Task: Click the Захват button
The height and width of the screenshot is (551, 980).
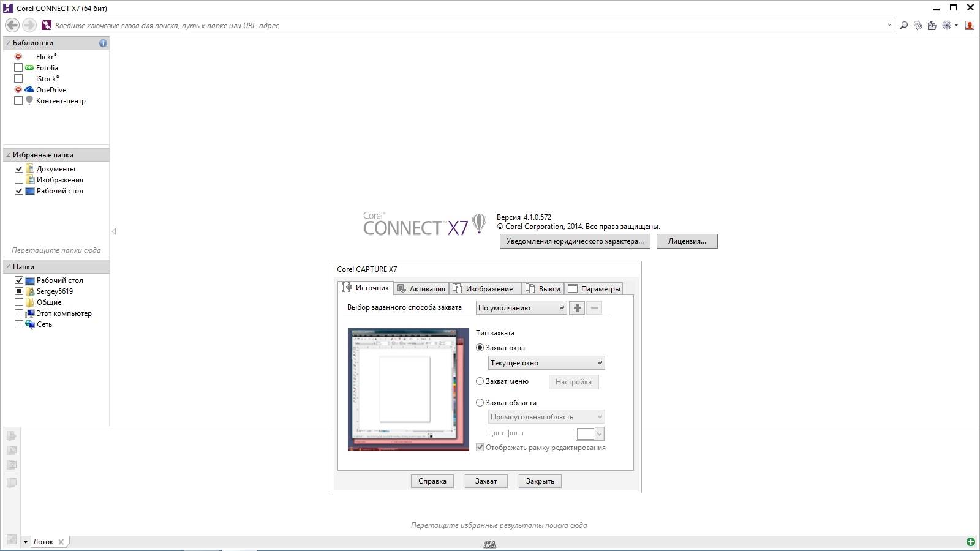Action: coord(486,481)
